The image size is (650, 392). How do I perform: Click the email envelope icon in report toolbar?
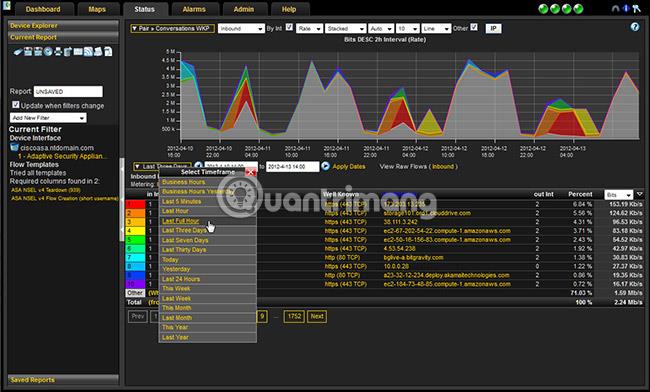click(x=78, y=52)
